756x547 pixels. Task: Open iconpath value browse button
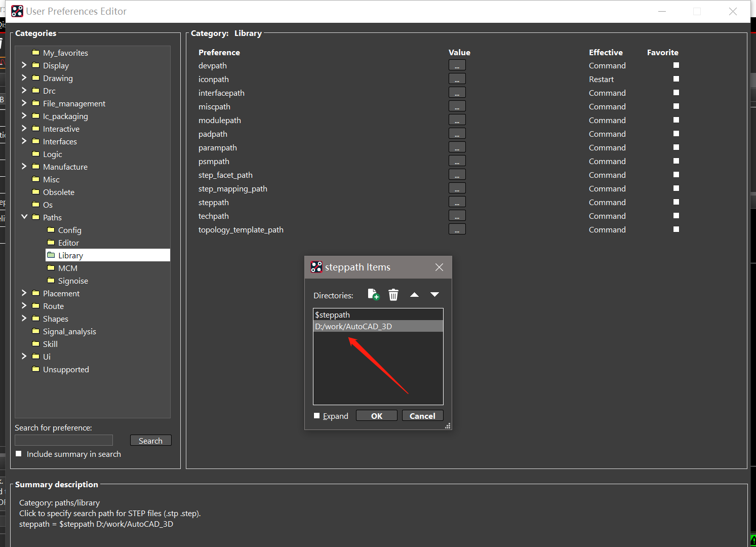click(x=457, y=79)
